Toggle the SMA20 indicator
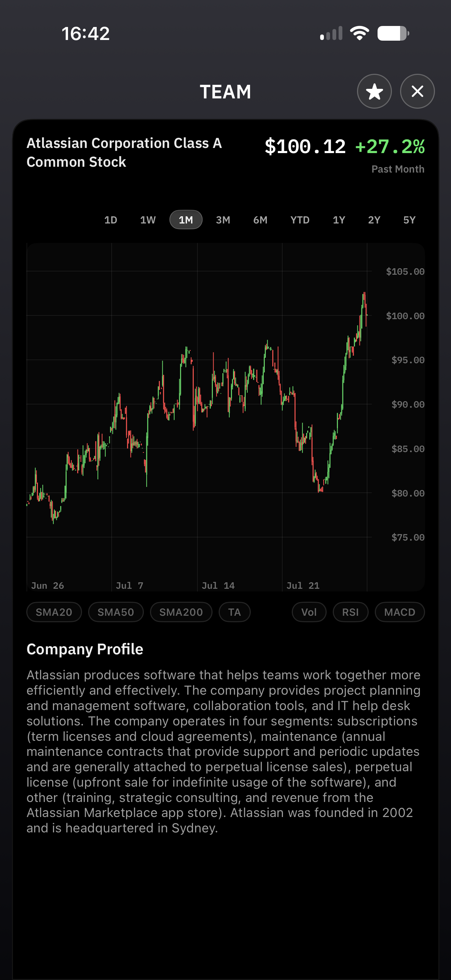The width and height of the screenshot is (451, 980). click(x=54, y=612)
